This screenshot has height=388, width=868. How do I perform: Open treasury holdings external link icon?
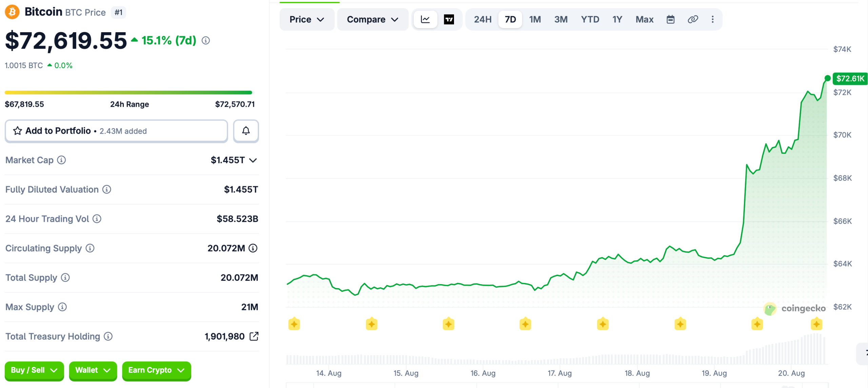[x=254, y=336]
